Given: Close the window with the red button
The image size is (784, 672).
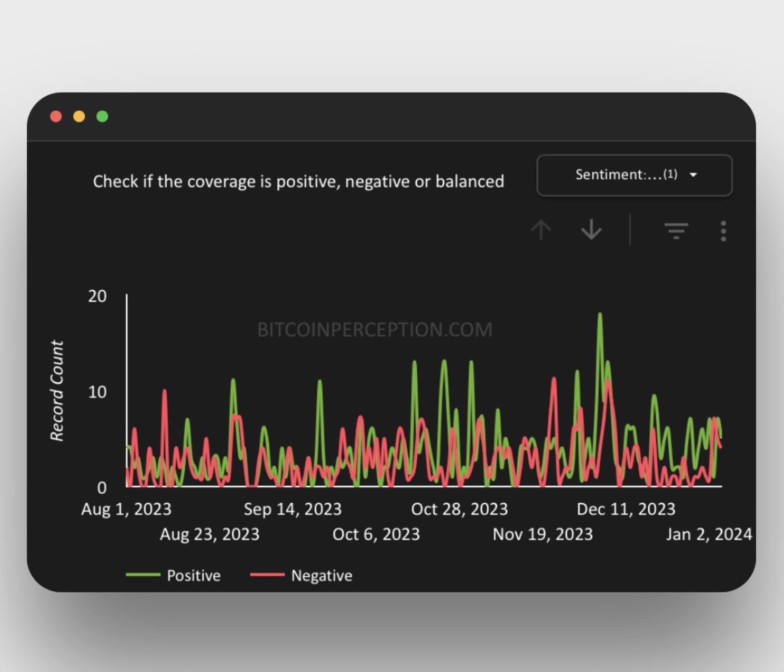Looking at the screenshot, I should [56, 116].
